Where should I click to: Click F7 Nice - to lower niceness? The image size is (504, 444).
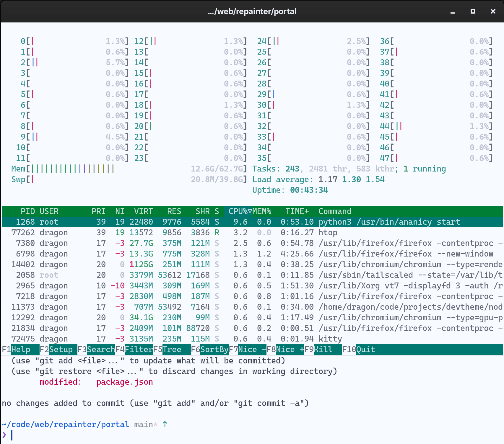248,350
